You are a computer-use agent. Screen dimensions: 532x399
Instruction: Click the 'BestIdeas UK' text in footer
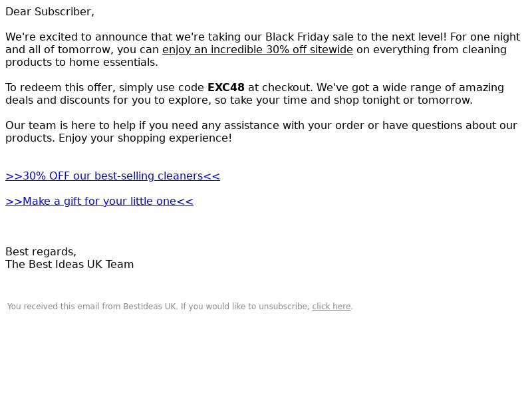[150, 307]
